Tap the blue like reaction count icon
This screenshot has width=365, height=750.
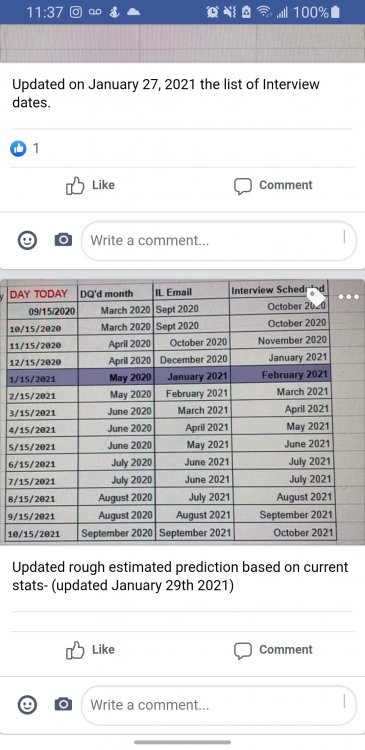pos(18,149)
